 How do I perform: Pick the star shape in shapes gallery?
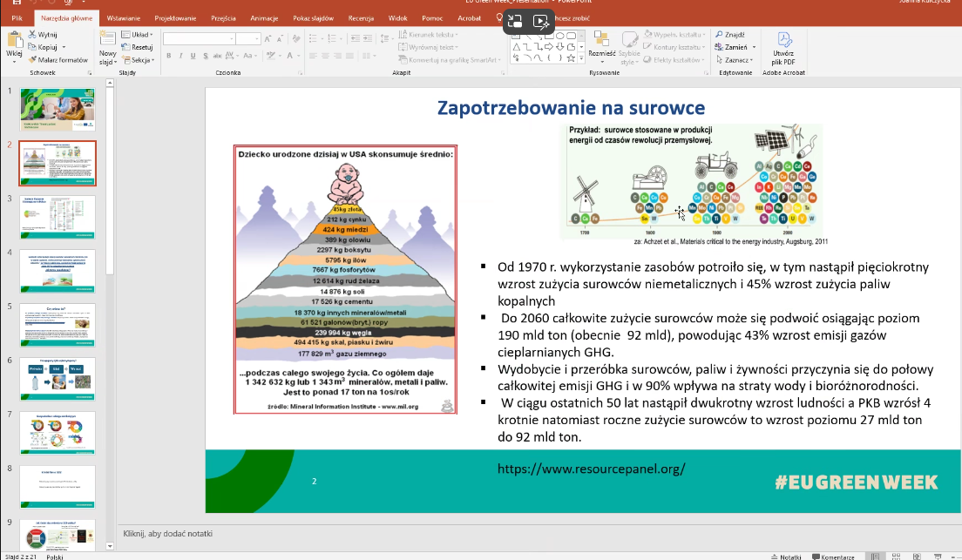click(x=572, y=58)
